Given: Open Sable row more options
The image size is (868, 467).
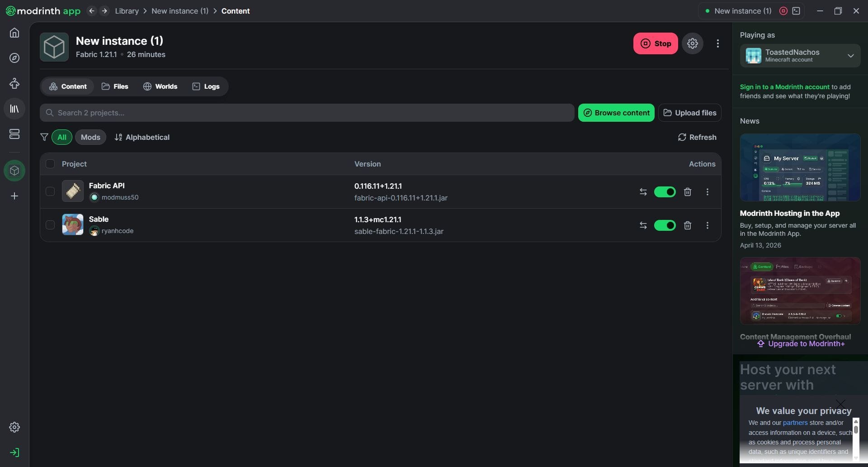Looking at the screenshot, I should tap(708, 225).
